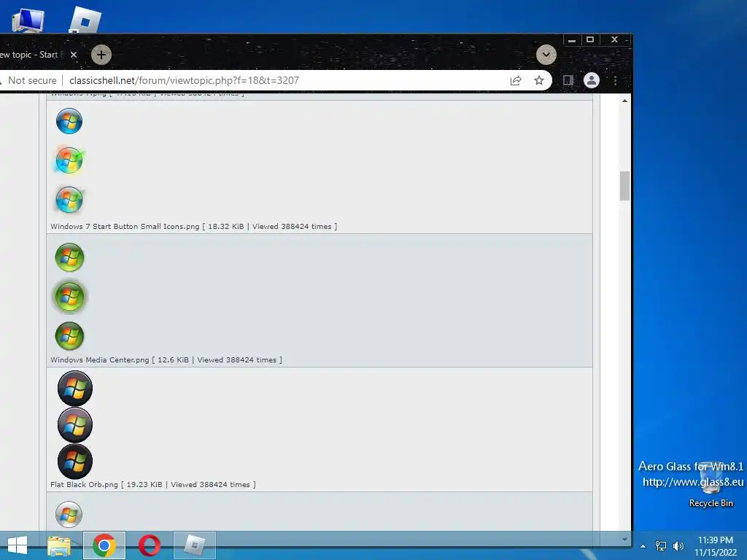This screenshot has width=747, height=560.
Task: Bookmark this page with the star icon
Action: pyautogui.click(x=539, y=80)
